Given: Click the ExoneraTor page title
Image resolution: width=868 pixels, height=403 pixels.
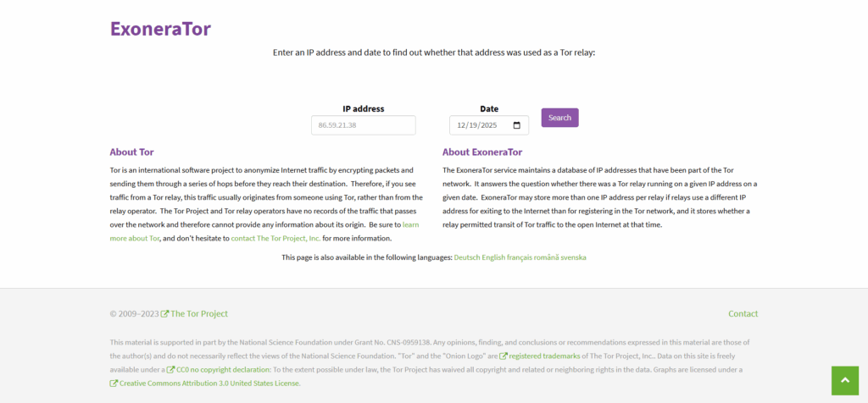Looking at the screenshot, I should tap(160, 29).
